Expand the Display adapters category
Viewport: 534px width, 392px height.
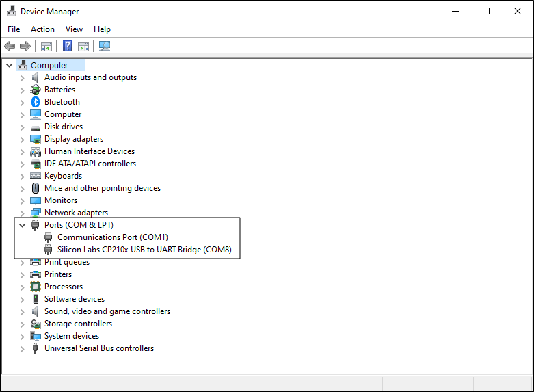pos(23,140)
